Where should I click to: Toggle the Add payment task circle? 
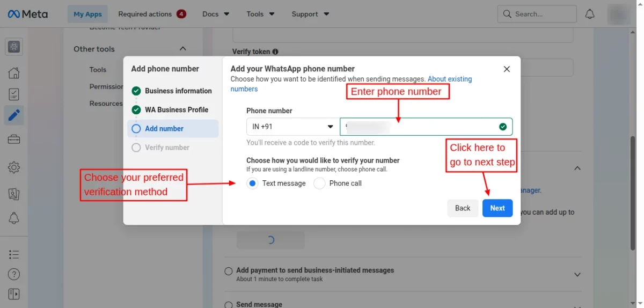[x=229, y=271]
